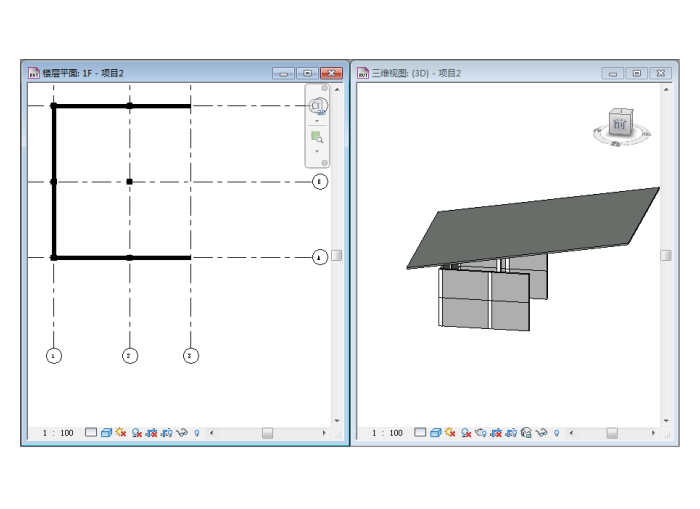Click temporary hide/isolate icon in the floor plan view
The image size is (700, 509).
(182, 433)
